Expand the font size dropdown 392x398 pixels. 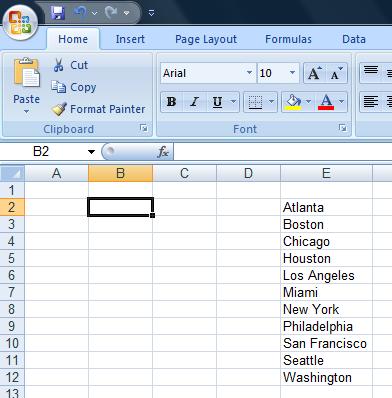292,73
